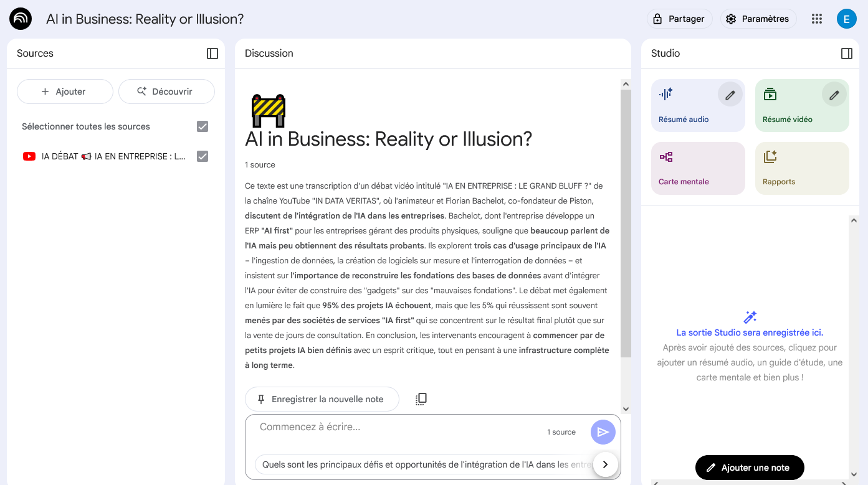Screen dimensions: 868x485
Task: Generate Résumé vidéo card
Action: coord(802,105)
